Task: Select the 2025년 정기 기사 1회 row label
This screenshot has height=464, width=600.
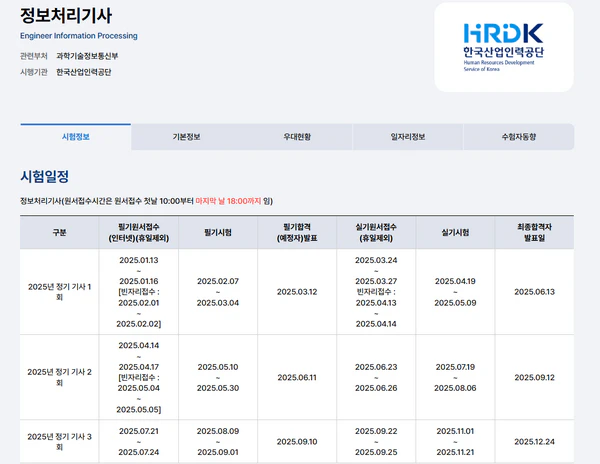Action: click(59, 292)
